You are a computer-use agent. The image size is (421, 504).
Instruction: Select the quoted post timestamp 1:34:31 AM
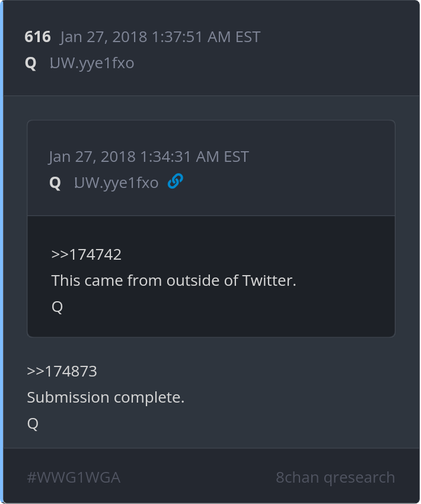pos(149,157)
